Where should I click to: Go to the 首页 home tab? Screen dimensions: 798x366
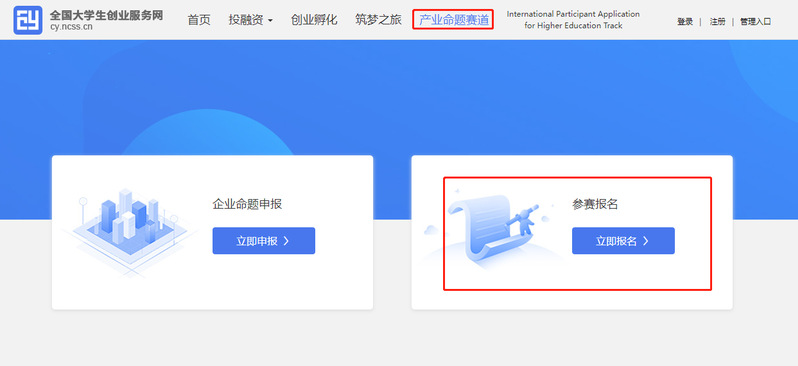point(199,20)
